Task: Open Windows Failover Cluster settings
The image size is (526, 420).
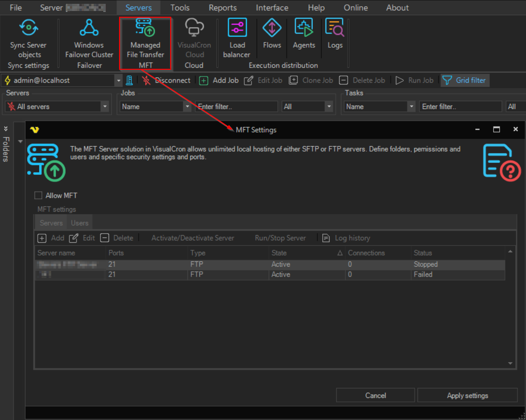Action: click(x=89, y=28)
